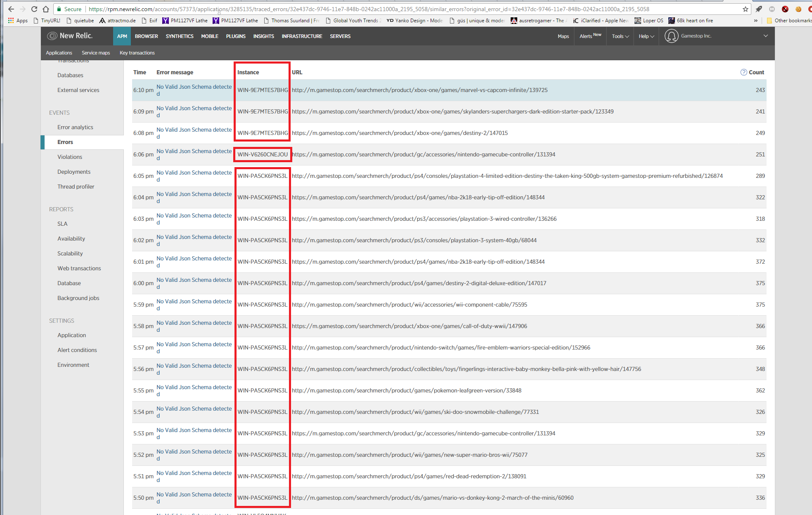Click the browser address bar URL
812x515 pixels.
pos(369,9)
